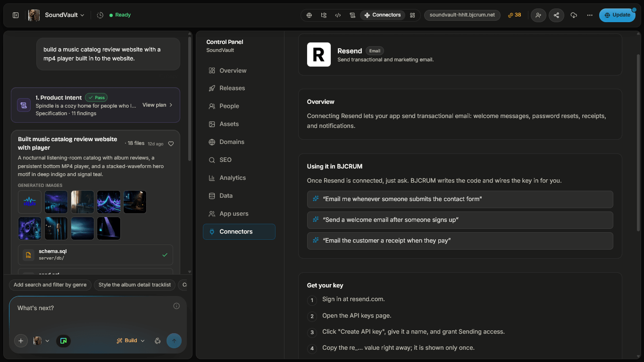The image size is (644, 362).
Task: Open the three-dot more menu
Action: point(590,15)
